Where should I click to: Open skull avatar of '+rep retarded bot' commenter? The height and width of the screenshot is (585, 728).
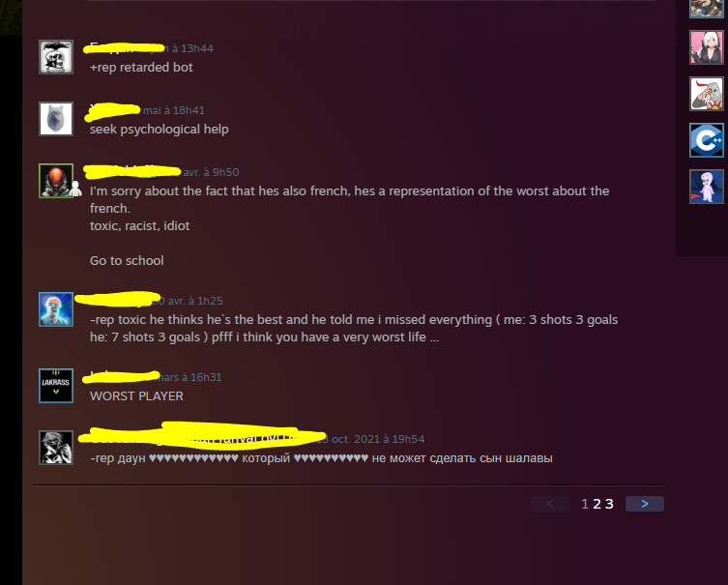(x=56, y=57)
